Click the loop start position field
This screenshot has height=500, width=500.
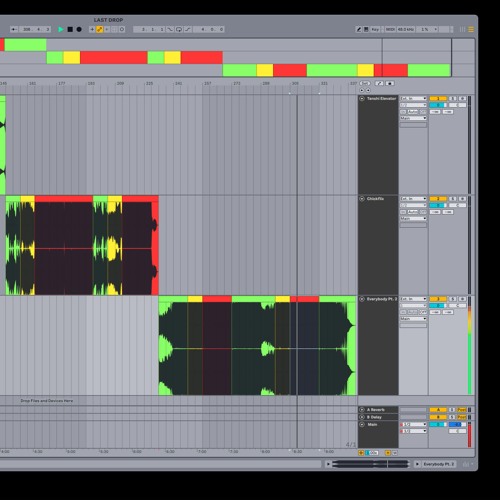click(149, 29)
